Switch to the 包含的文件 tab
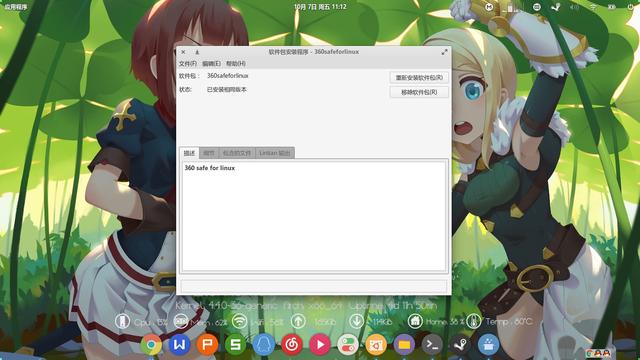Screen dimensions: 640x360 [x=237, y=153]
